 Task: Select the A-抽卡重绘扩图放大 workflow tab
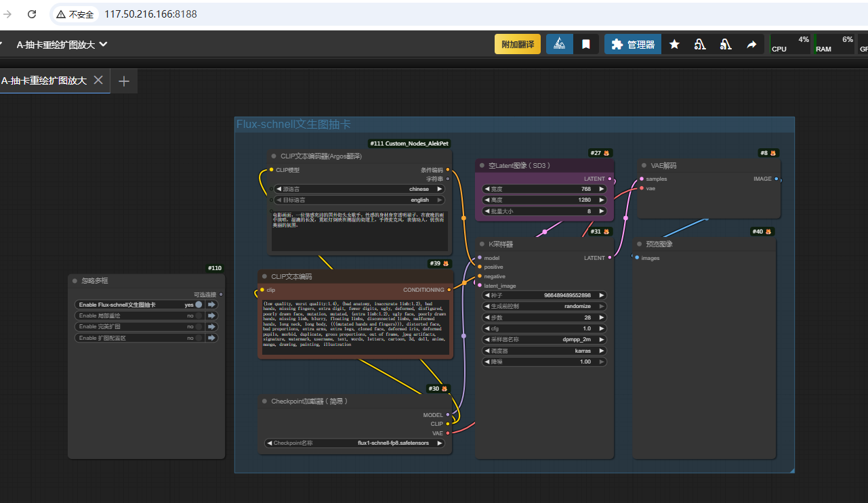tap(44, 81)
